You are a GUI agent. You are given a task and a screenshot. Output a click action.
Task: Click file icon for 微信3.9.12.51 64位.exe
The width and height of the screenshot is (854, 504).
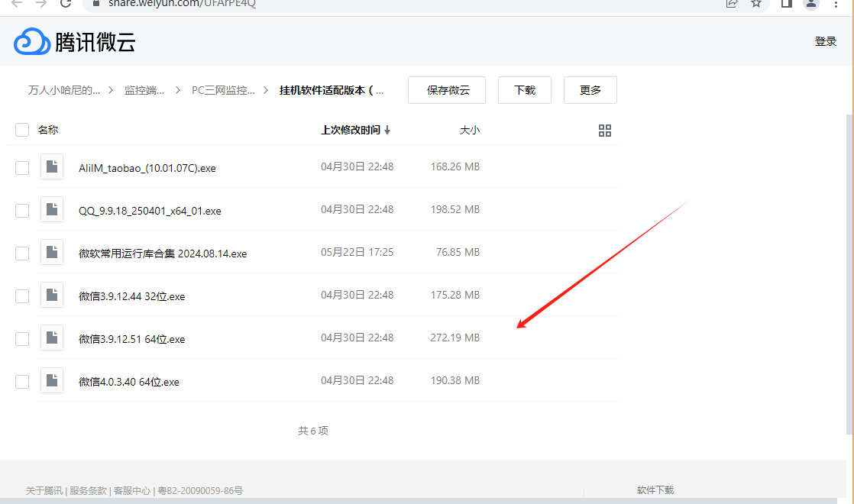[x=52, y=338]
